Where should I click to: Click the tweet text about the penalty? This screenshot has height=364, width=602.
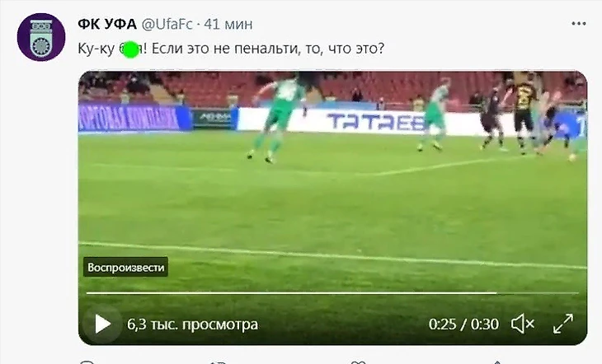(231, 49)
